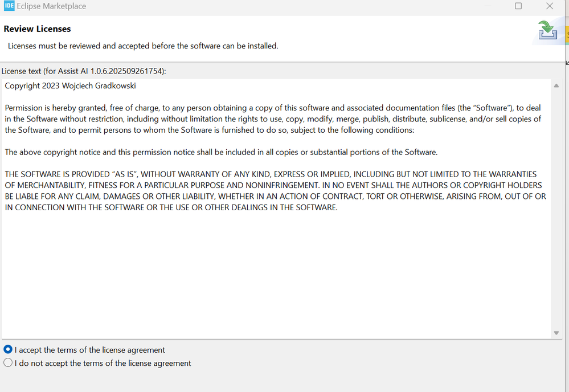Select "I accept the terms" radio button

[8, 350]
